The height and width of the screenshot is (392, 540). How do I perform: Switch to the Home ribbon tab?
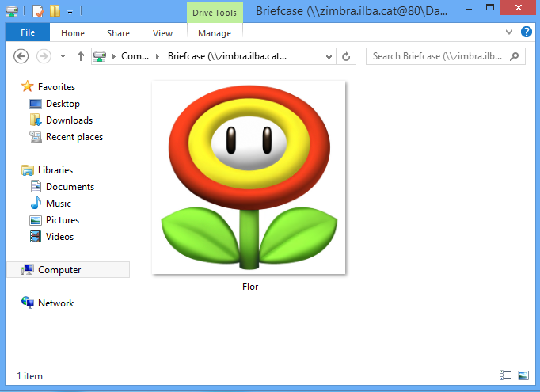(x=73, y=33)
